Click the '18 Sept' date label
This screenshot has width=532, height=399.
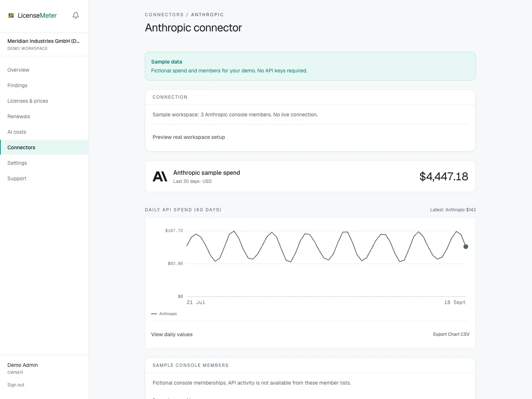tap(455, 302)
